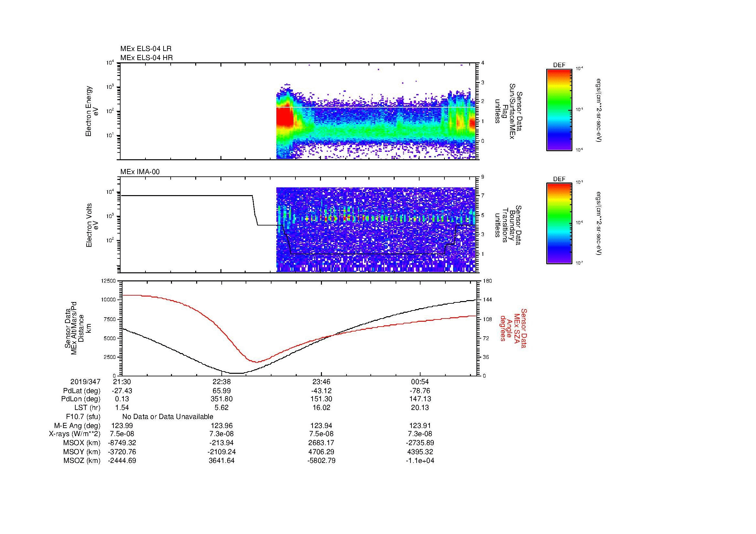Click the MSOZ value '3641.64'
Screen dimensions: 756x534
[x=222, y=461]
